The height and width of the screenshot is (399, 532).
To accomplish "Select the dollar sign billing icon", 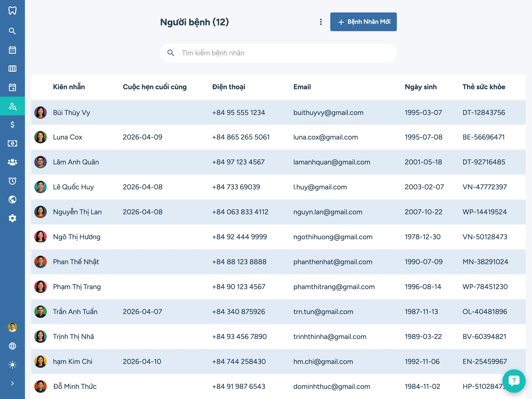I will point(12,125).
